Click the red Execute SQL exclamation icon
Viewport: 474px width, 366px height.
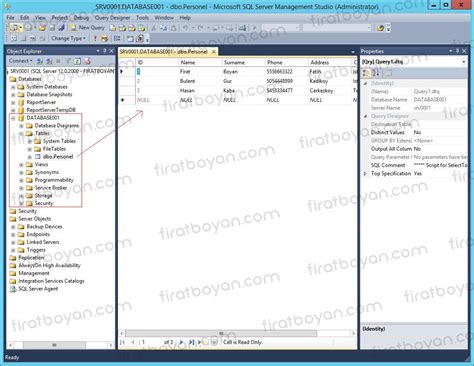pos(95,39)
